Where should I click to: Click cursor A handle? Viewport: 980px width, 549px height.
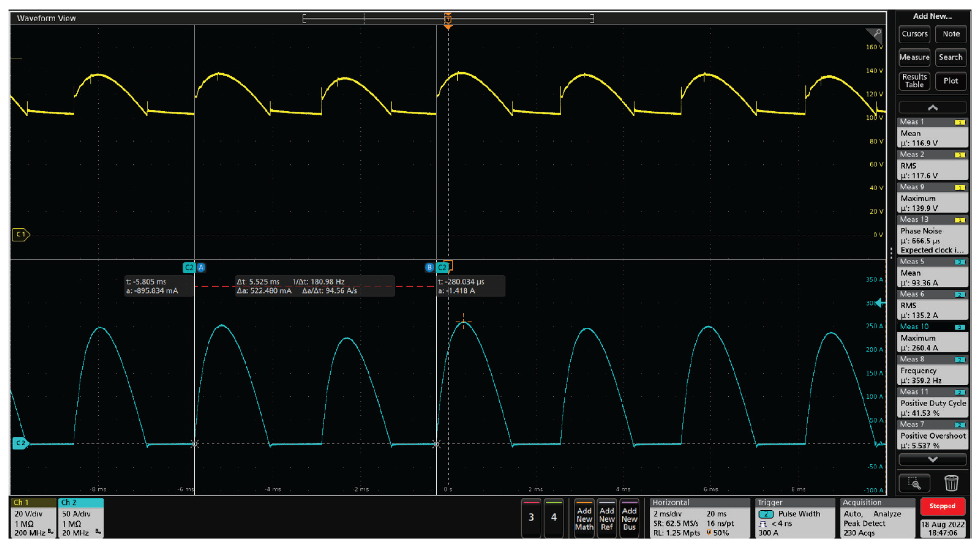coord(201,267)
